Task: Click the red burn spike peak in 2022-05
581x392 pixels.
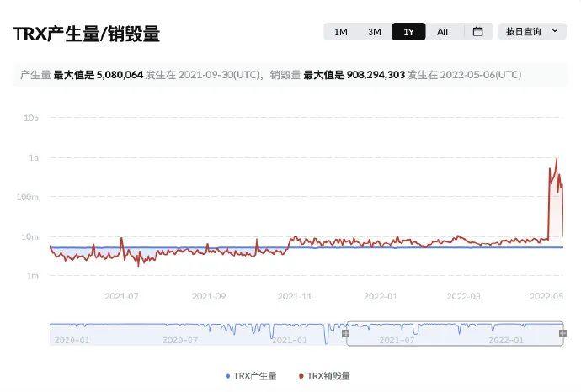Action: click(557, 159)
